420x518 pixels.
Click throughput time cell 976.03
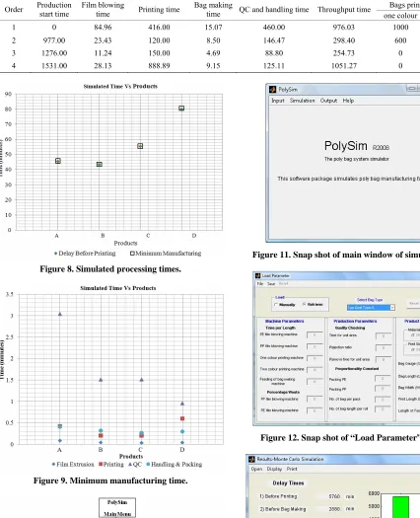[x=344, y=27]
